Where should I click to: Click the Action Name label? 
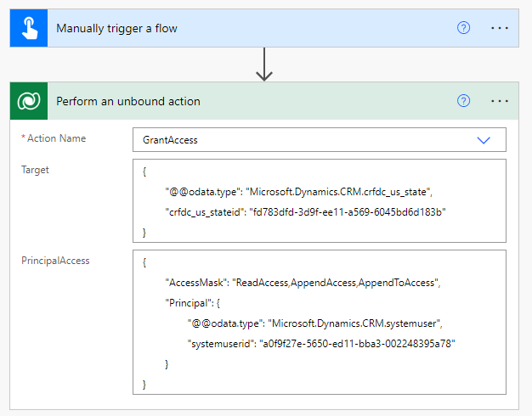pos(56,138)
